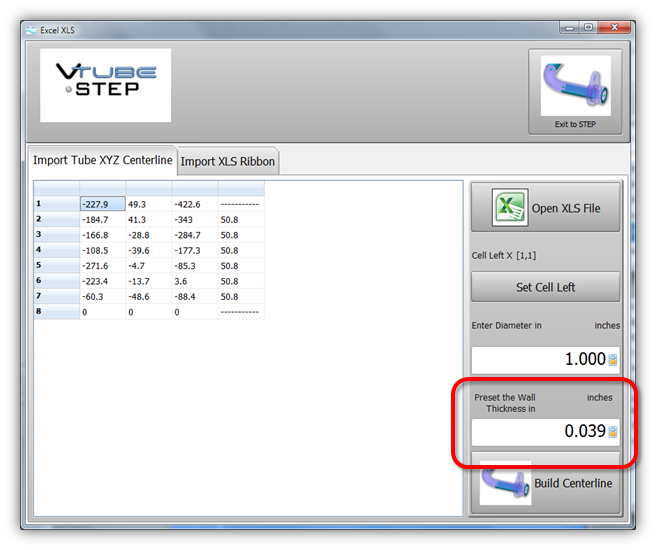Select cell with value 3.6 in row 6
This screenshot has width=656, height=550.
[194, 281]
